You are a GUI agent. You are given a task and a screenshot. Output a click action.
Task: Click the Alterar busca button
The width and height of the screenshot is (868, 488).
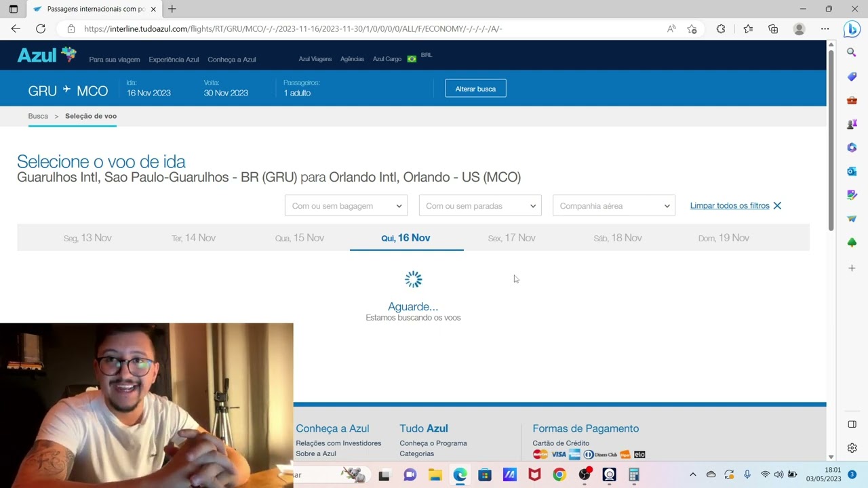click(475, 89)
